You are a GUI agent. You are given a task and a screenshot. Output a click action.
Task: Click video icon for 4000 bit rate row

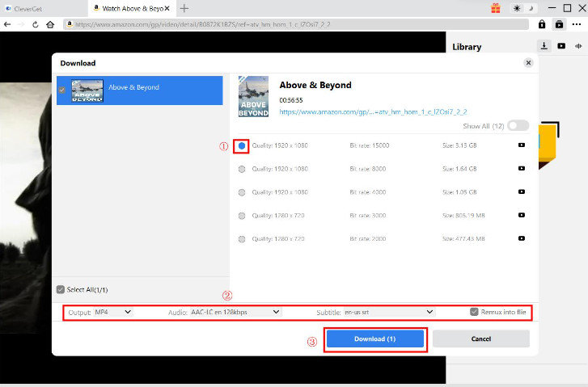(522, 191)
